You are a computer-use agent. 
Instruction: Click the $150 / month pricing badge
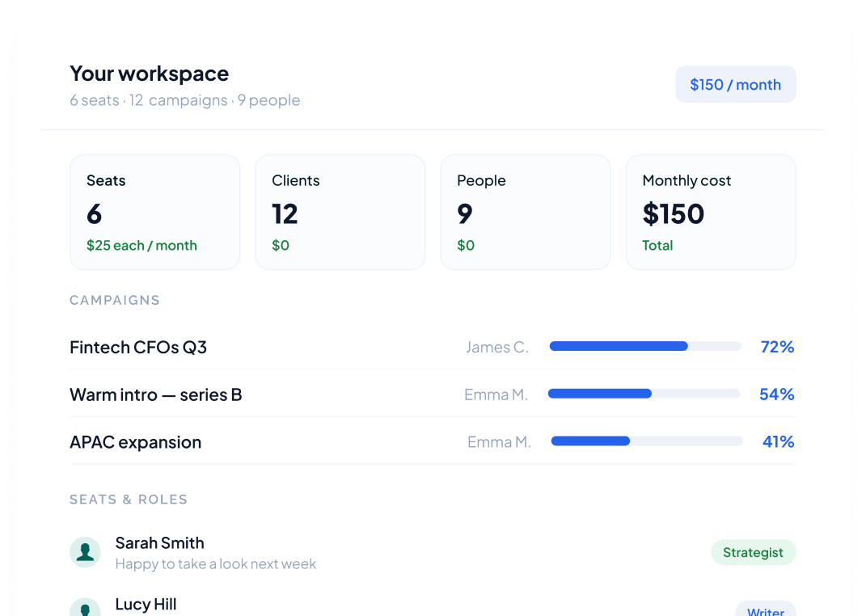(x=736, y=84)
